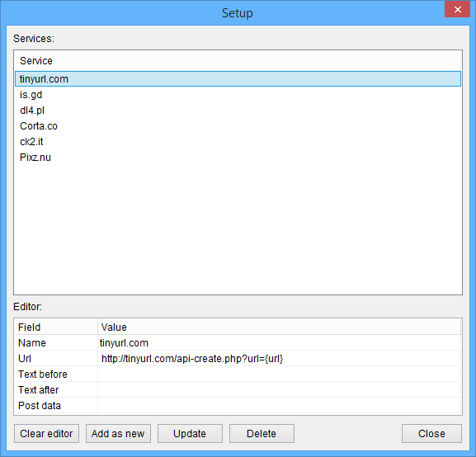Viewport: 476px width, 457px height.
Task: Click the Url field label
Action: tap(25, 359)
